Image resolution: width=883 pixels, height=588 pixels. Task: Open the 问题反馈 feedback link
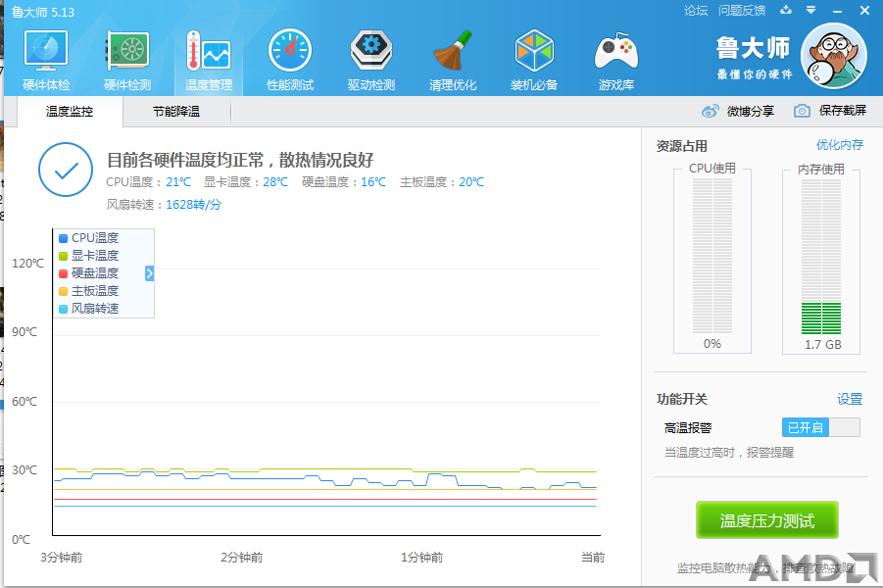742,10
